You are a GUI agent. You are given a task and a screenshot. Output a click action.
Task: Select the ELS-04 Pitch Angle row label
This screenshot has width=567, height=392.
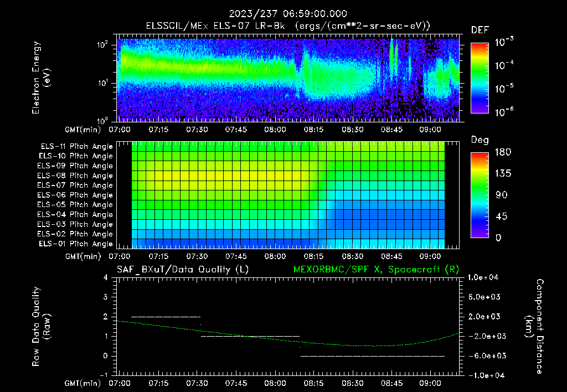tap(75, 214)
